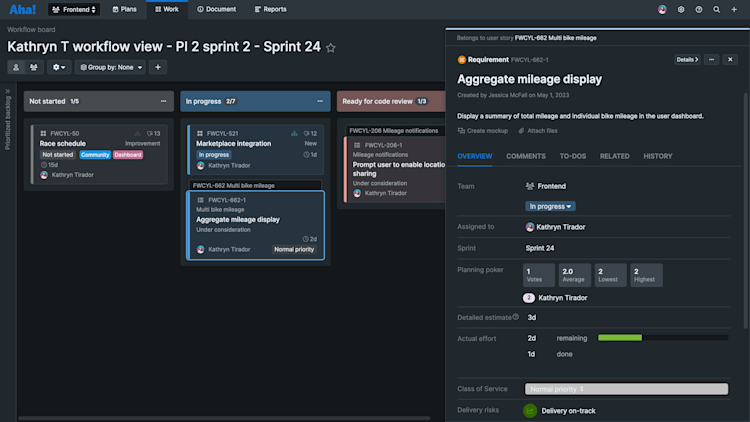
Task: Switch to the History tab
Action: point(658,156)
